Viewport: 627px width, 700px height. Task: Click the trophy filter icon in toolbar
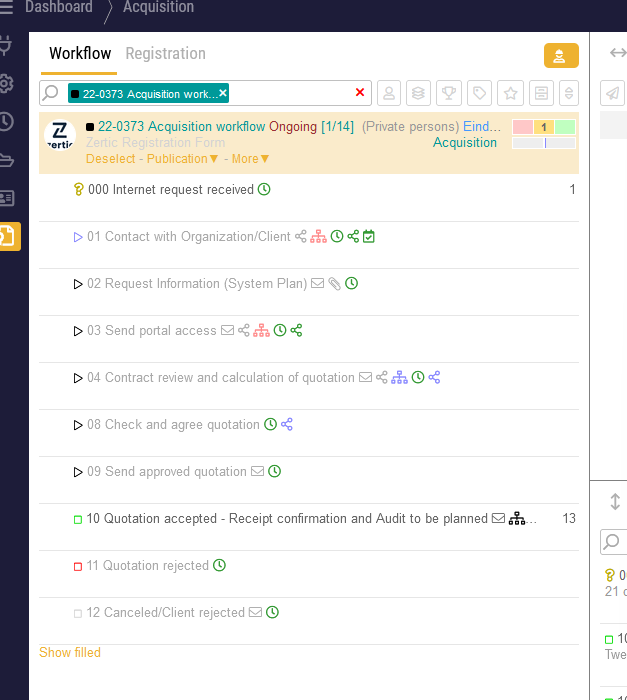(x=450, y=93)
